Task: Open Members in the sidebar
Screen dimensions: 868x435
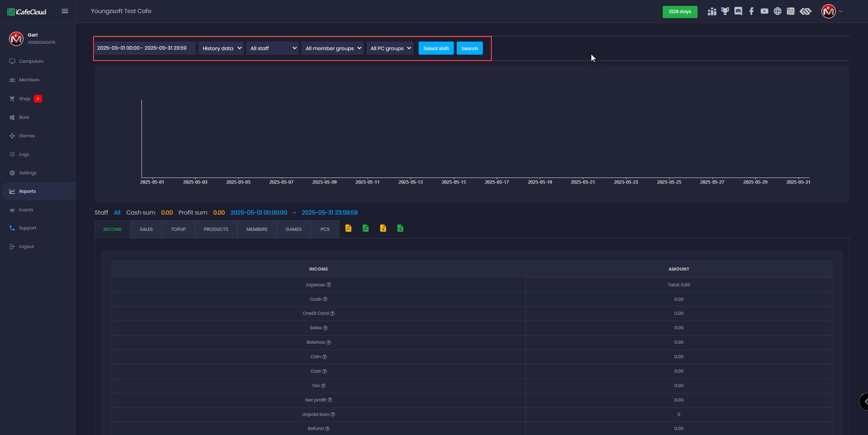Action: [29, 80]
